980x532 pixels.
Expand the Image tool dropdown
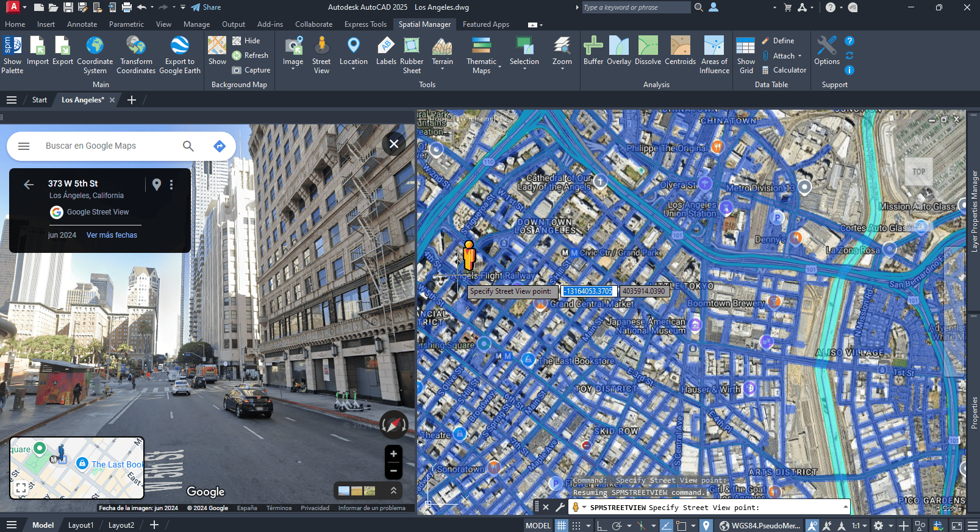pos(293,69)
